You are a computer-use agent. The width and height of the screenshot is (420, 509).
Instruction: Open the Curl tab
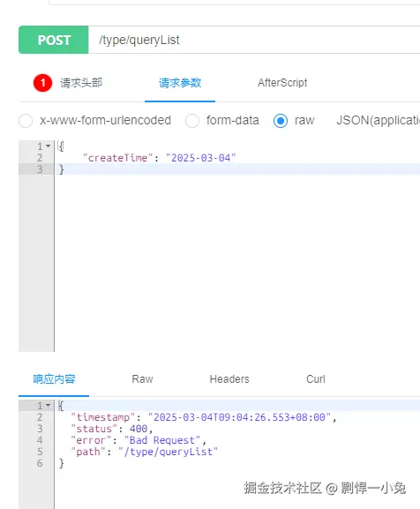pyautogui.click(x=316, y=378)
